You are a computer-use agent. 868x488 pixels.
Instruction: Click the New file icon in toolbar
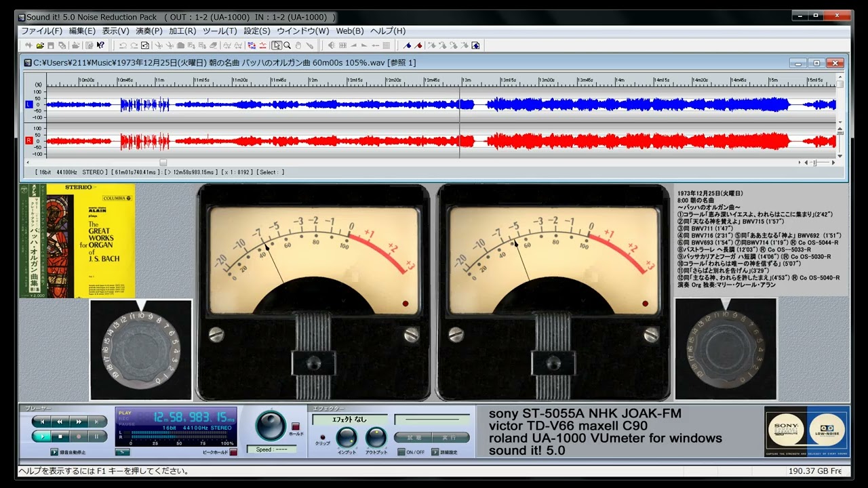28,45
